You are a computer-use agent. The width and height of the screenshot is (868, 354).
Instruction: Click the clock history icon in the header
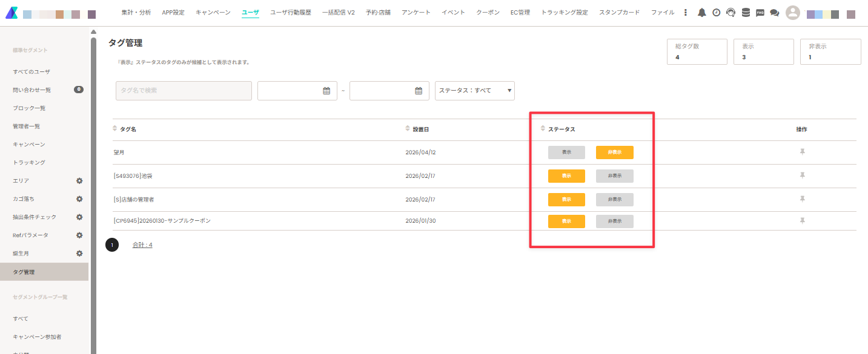[716, 13]
